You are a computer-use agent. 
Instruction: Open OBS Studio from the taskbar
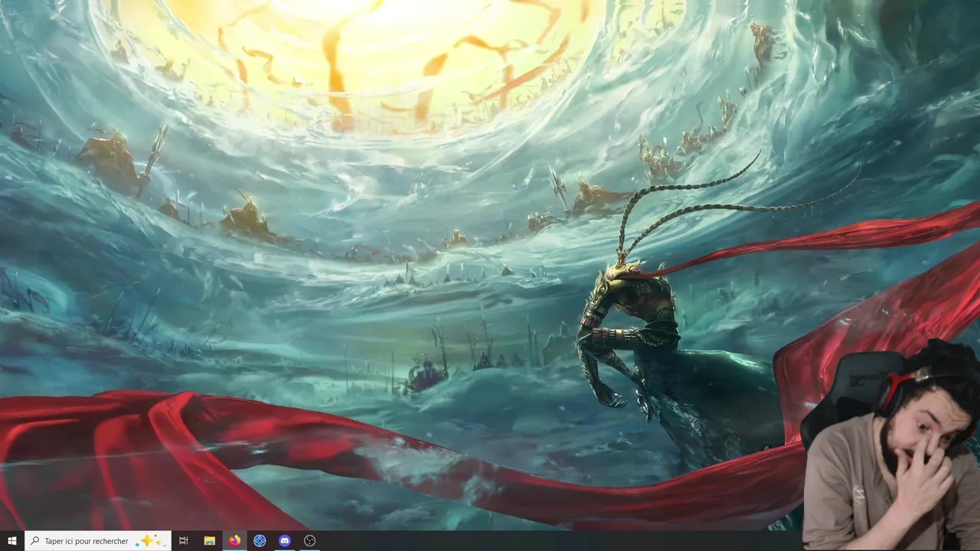310,541
